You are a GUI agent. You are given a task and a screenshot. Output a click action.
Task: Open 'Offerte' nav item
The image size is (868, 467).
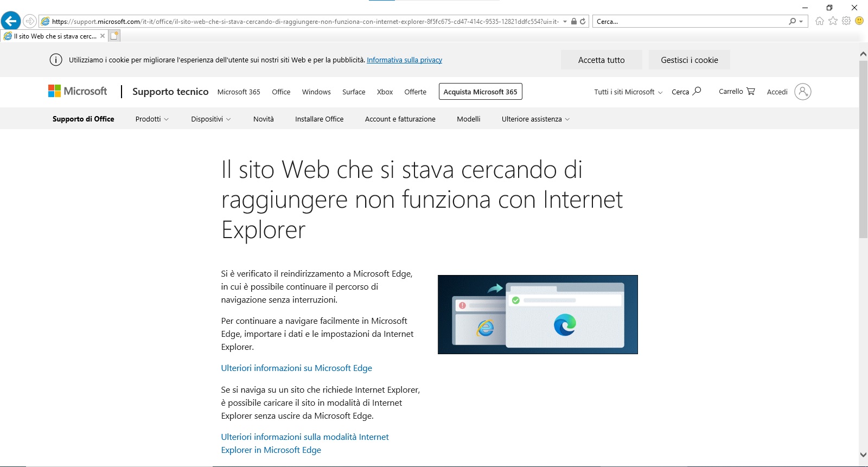coord(416,92)
